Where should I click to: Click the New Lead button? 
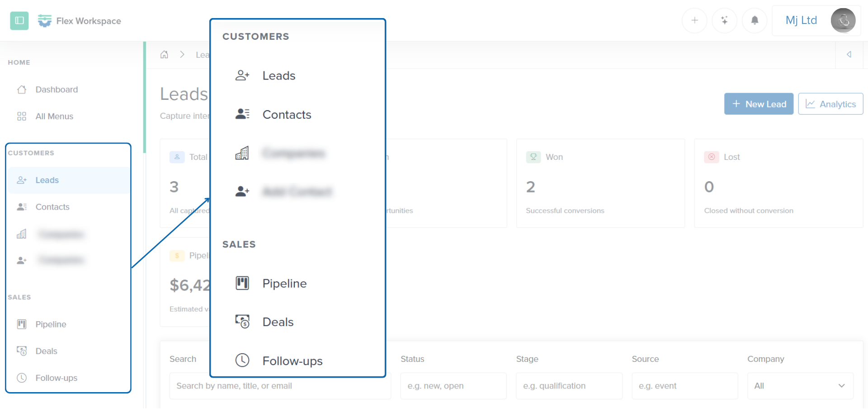pyautogui.click(x=759, y=104)
